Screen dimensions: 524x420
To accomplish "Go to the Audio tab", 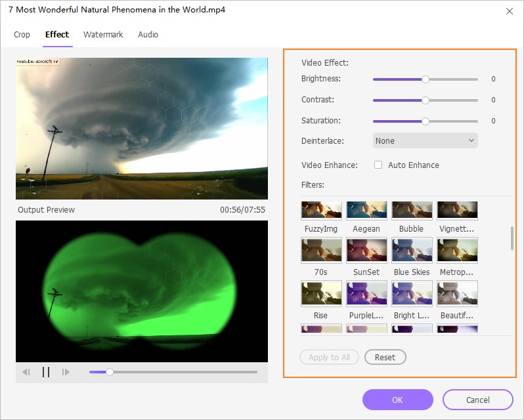I will [x=148, y=35].
